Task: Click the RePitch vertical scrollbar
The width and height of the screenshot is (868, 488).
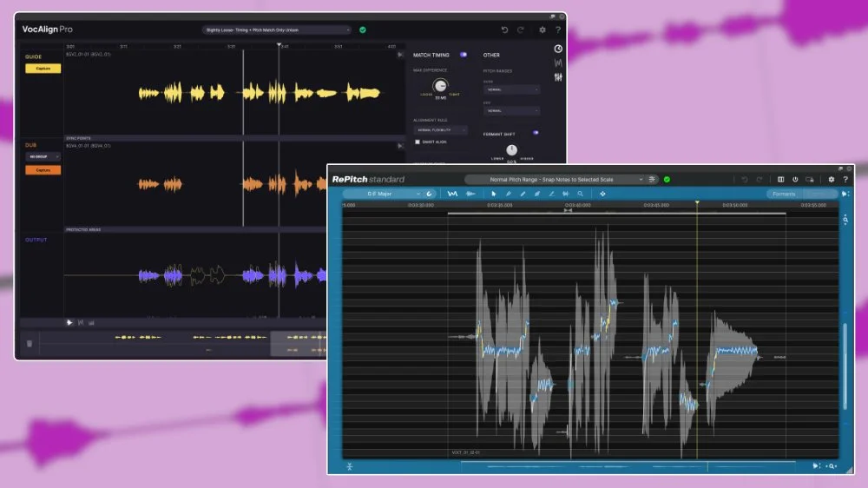Action: coord(845,366)
